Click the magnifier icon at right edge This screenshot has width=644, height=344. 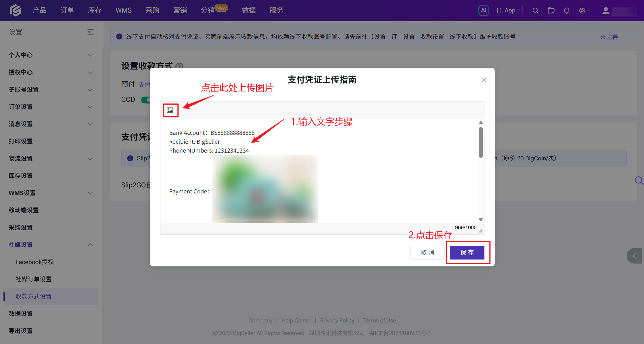tap(639, 180)
